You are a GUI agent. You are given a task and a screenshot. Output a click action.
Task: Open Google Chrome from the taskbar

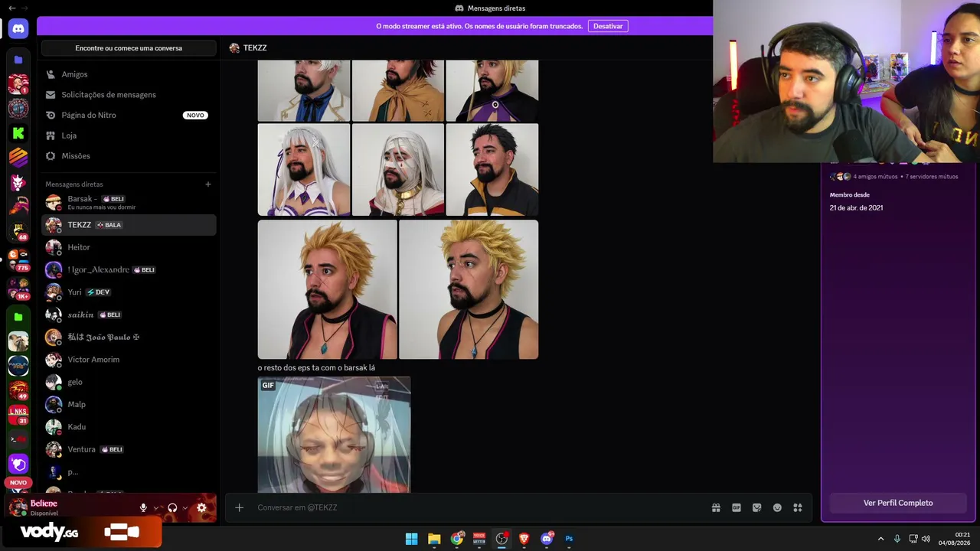[x=457, y=539]
